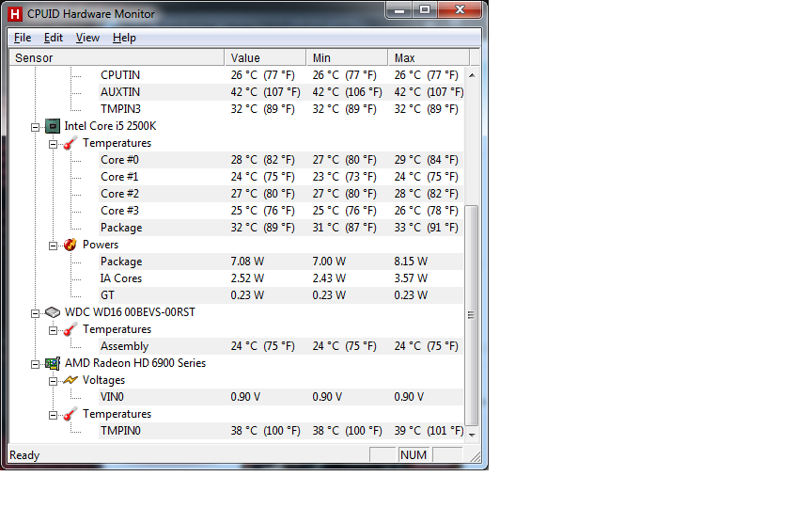Image resolution: width=812 pixels, height=508 pixels.
Task: Minimize the Hardware Monitor window
Action: pyautogui.click(x=399, y=10)
